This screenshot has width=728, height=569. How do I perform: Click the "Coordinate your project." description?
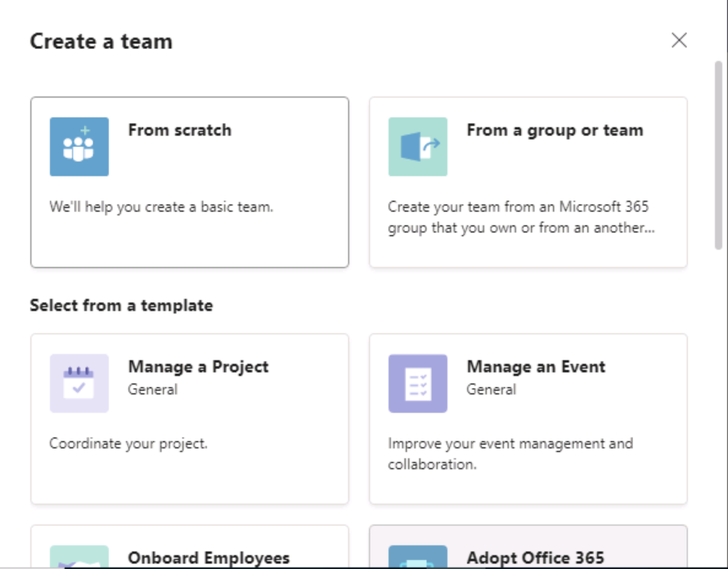coord(128,444)
